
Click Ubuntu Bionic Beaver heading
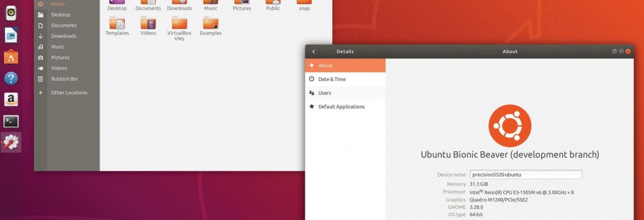point(510,155)
